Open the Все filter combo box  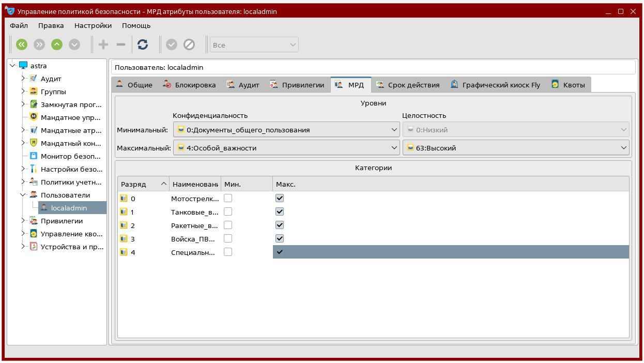tap(254, 45)
